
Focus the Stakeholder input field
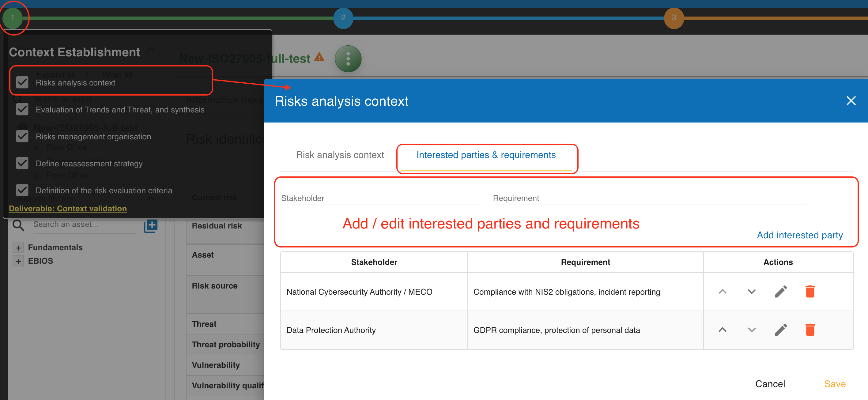(380, 198)
